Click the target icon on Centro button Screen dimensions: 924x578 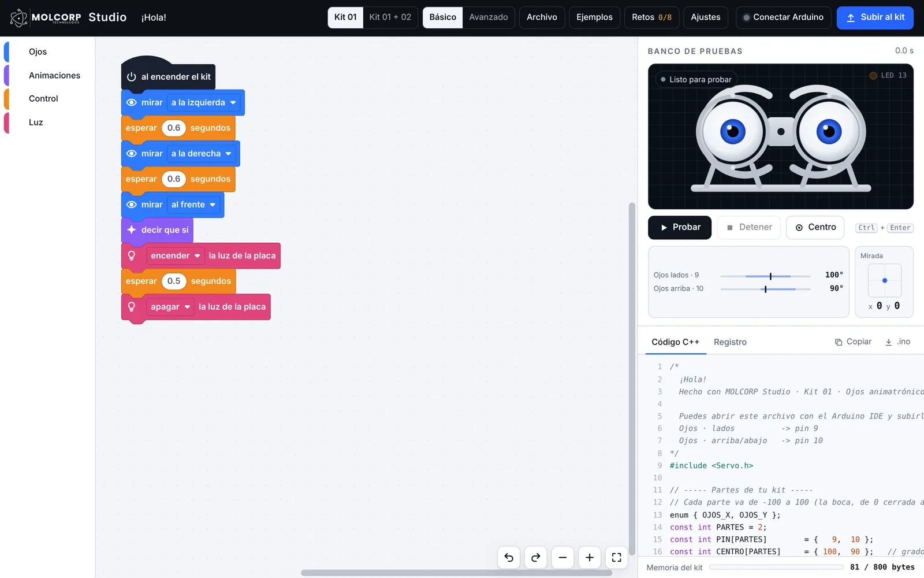coord(799,228)
